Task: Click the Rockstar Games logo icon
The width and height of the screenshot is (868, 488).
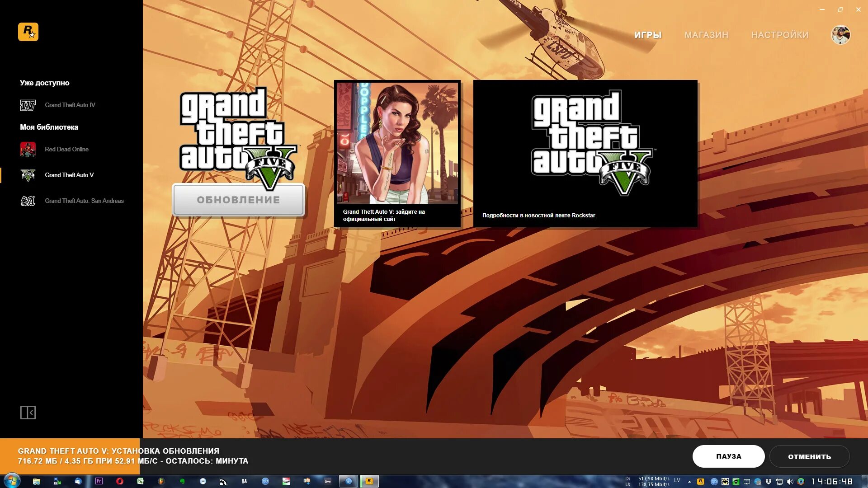Action: coord(28,32)
